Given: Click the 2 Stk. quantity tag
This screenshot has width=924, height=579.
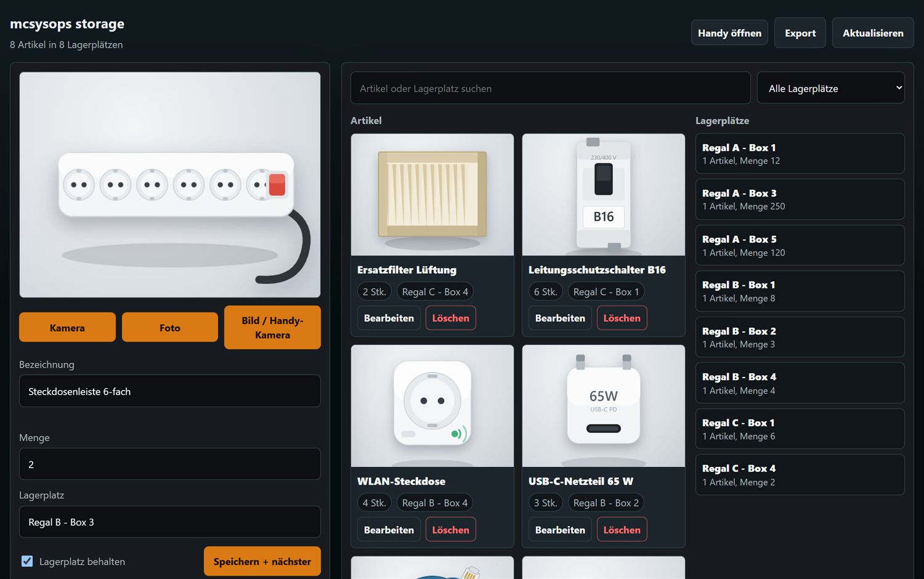Looking at the screenshot, I should [375, 292].
